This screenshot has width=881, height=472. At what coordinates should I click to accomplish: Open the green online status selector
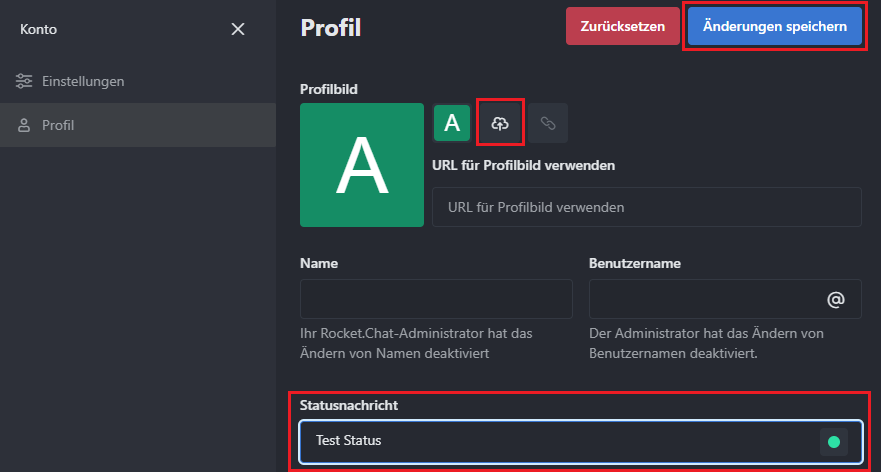834,442
